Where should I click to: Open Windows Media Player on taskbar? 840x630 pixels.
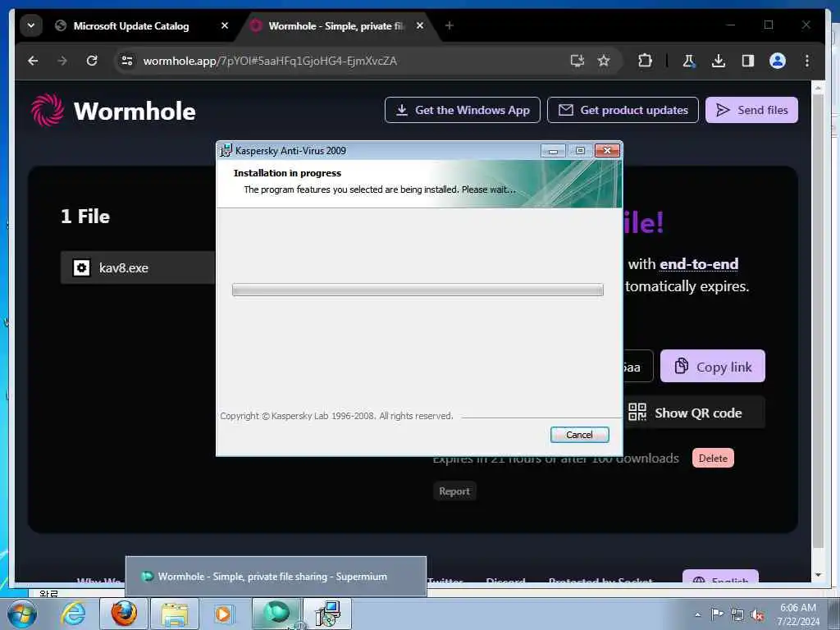click(223, 614)
